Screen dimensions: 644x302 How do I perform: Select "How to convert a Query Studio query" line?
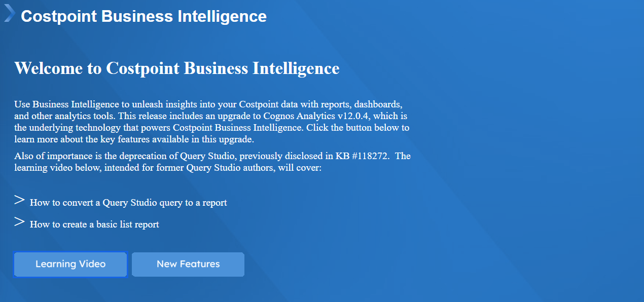tap(128, 203)
